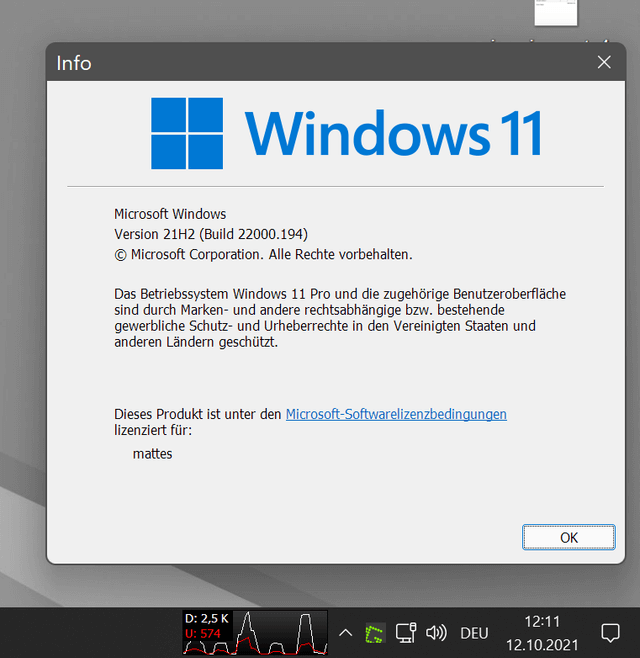Image resolution: width=640 pixels, height=658 pixels.
Task: Click the taskbar date 12.10.2021
Action: [x=542, y=645]
